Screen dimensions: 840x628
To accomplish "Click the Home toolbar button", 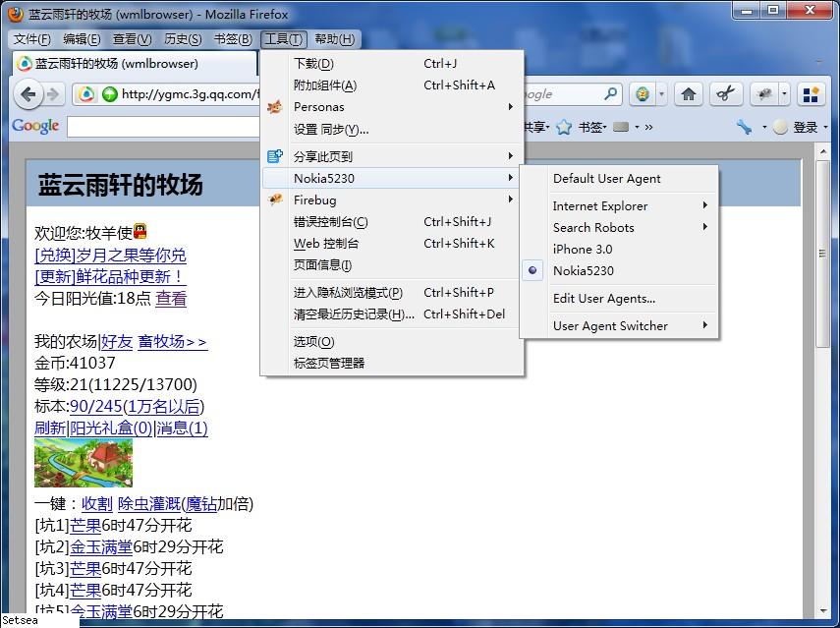I will 689,95.
